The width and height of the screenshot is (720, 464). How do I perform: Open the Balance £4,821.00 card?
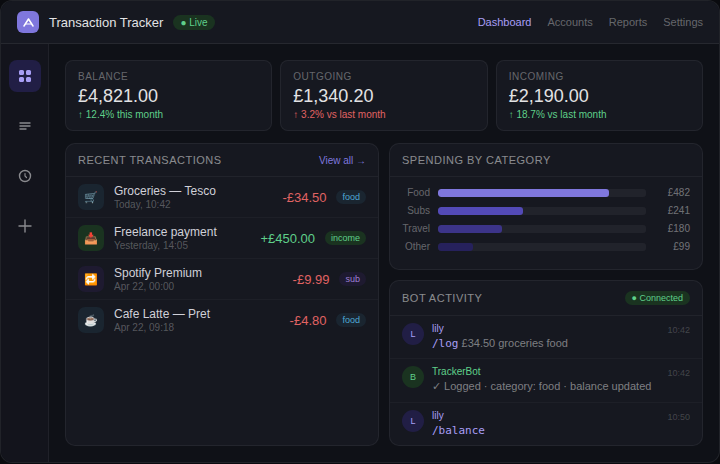pos(169,96)
